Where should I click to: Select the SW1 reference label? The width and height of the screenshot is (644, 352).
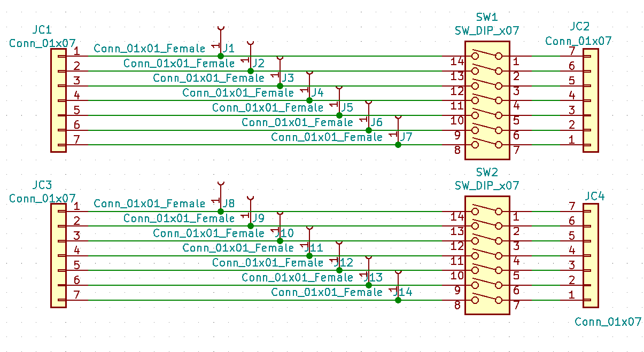coord(486,17)
